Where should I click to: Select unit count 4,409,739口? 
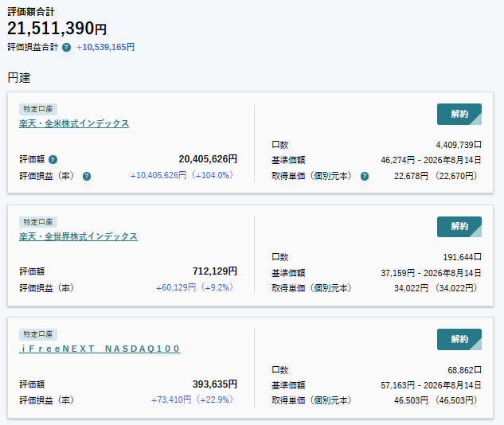459,145
